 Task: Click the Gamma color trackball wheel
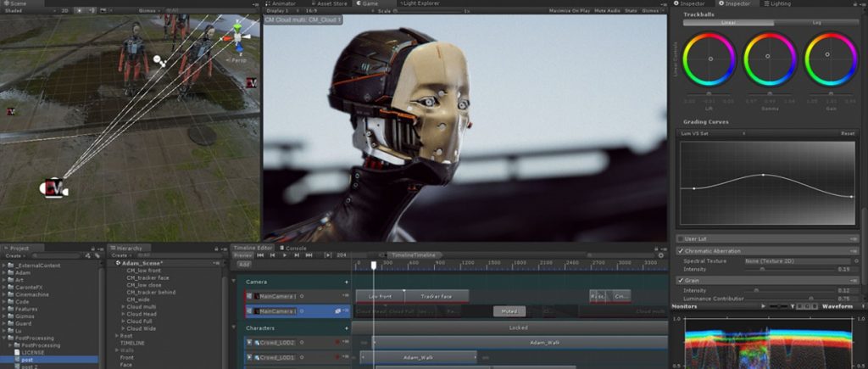770,59
